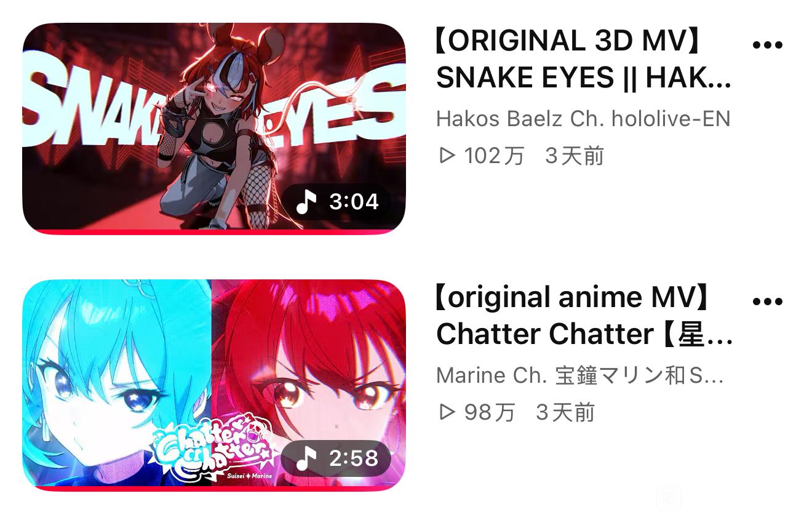Click the faint watermark icon at the bottom right
Screen dimensions: 812x520
tap(668, 498)
